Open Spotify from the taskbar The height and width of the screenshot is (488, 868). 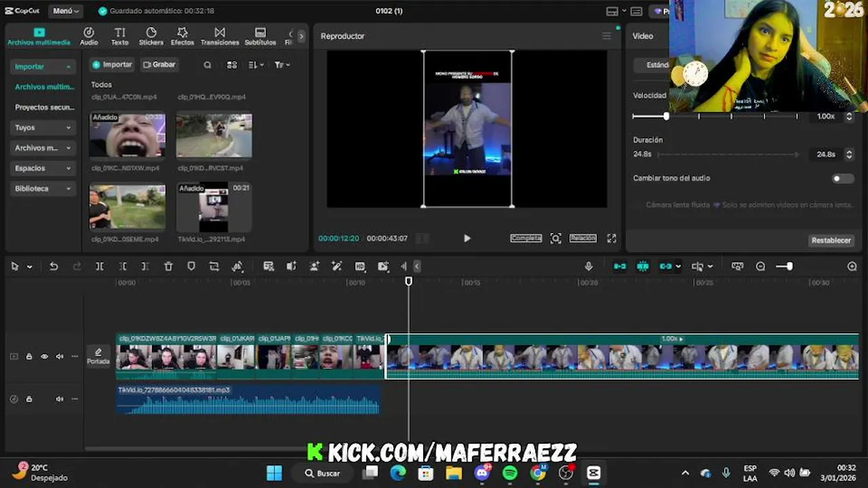point(510,472)
